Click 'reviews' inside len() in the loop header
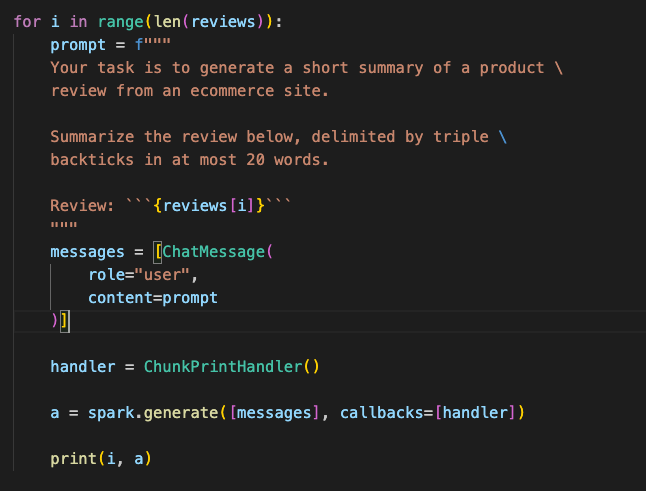The width and height of the screenshot is (646, 491). coord(223,22)
